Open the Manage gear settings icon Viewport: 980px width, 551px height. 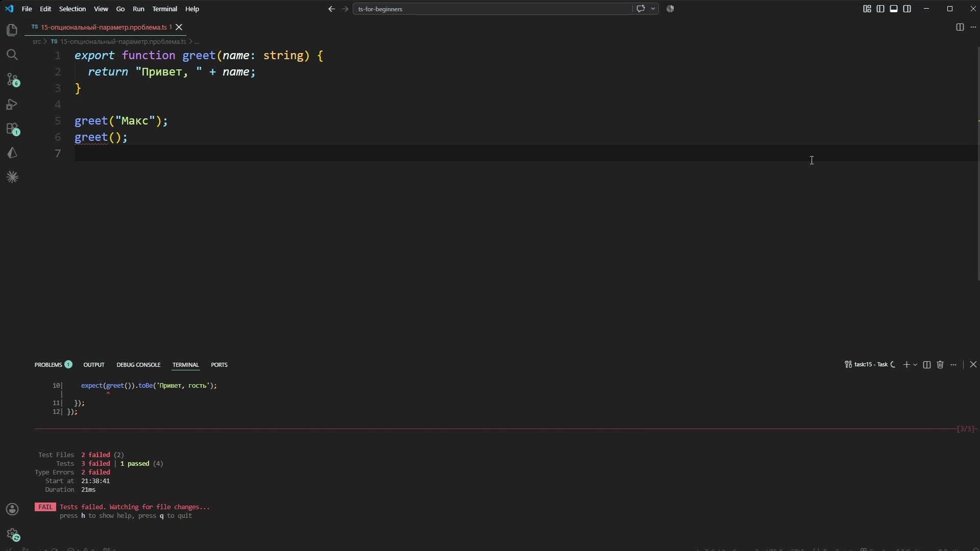[12, 534]
